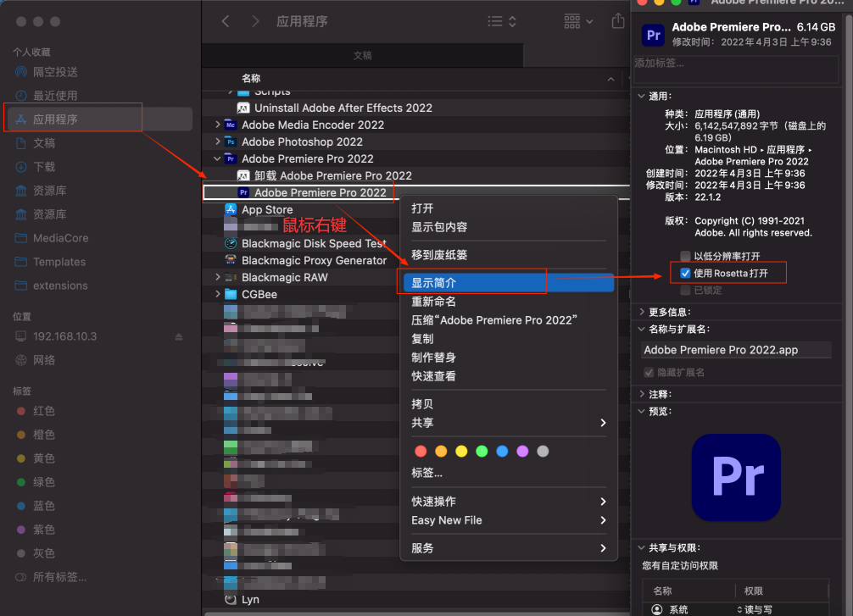Click Premiere Pro icon in info header
This screenshot has height=616, width=853.
(654, 36)
